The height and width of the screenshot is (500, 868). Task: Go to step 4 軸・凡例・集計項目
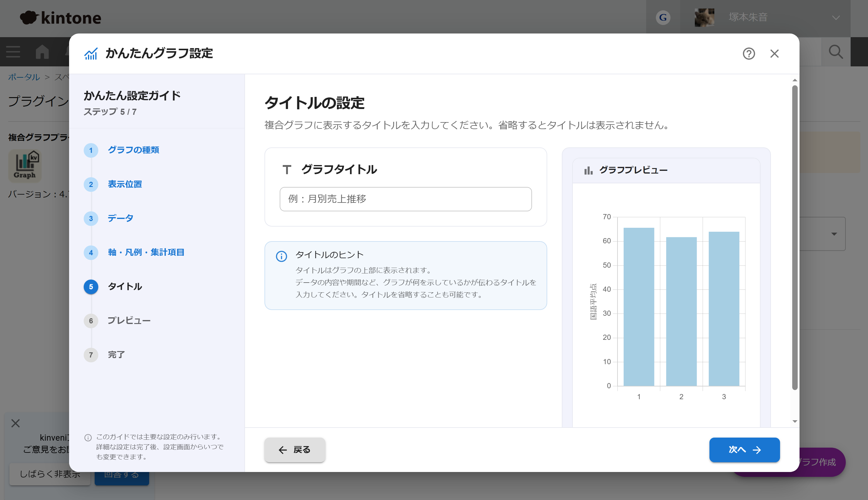pyautogui.click(x=146, y=252)
